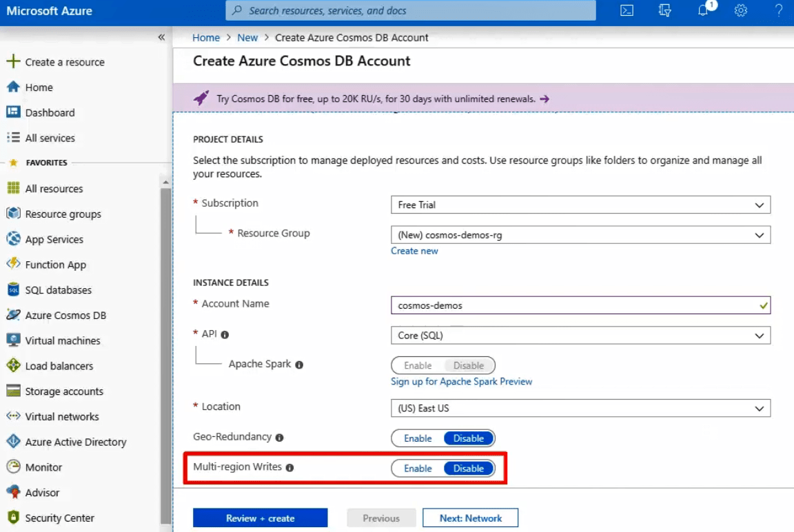Viewport: 794px width, 532px height.
Task: Enable the Apache Spark toggle
Action: (418, 366)
